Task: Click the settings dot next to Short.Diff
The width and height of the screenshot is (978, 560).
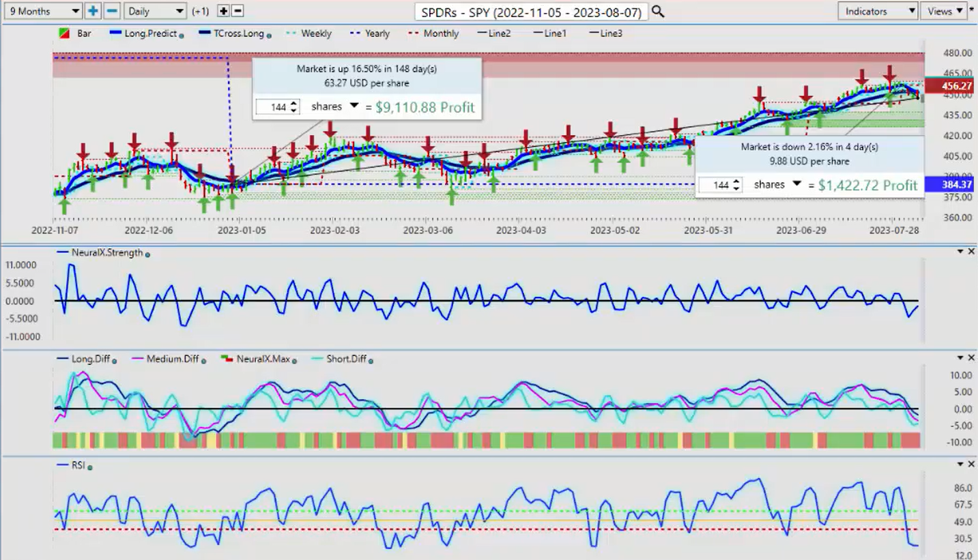Action: click(371, 360)
